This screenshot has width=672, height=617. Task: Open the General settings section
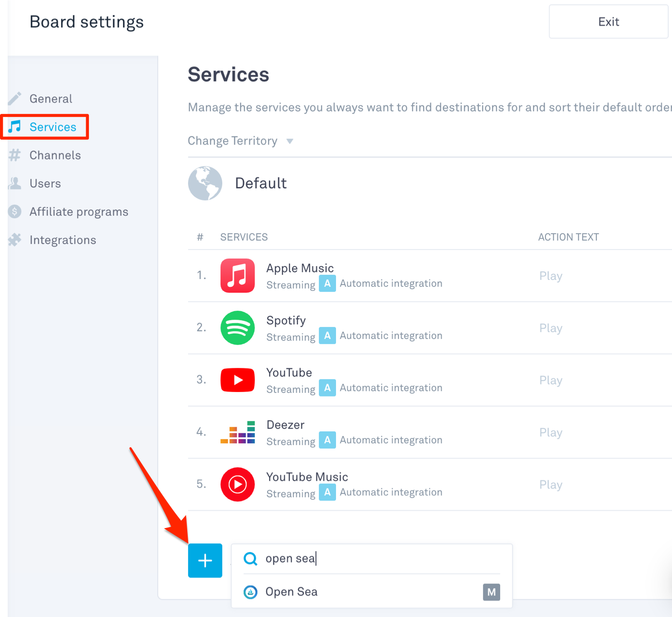(x=51, y=99)
